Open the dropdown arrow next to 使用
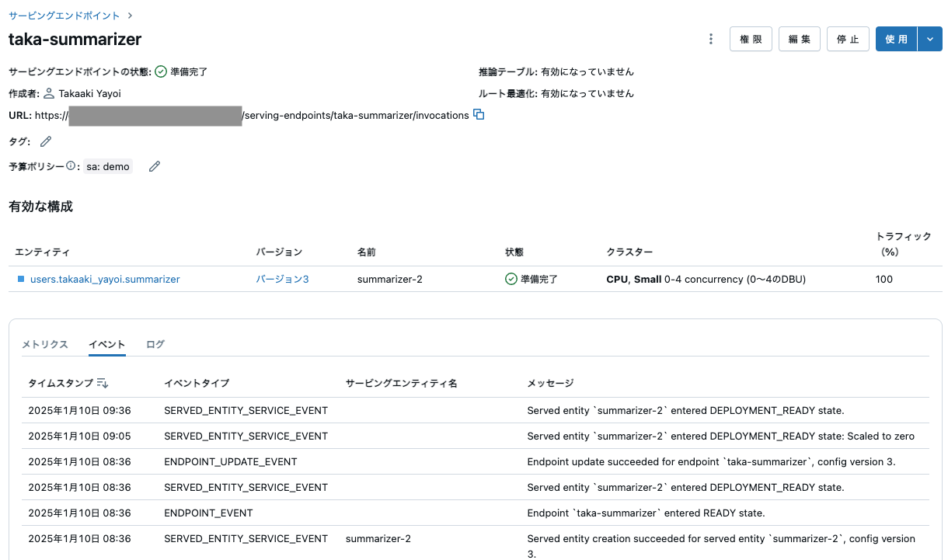This screenshot has height=560, width=948. click(929, 38)
